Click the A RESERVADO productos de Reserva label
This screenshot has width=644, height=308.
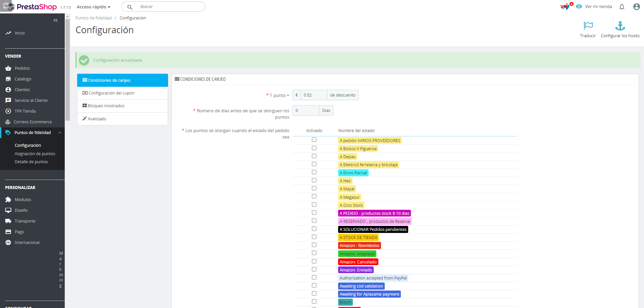[x=375, y=222]
